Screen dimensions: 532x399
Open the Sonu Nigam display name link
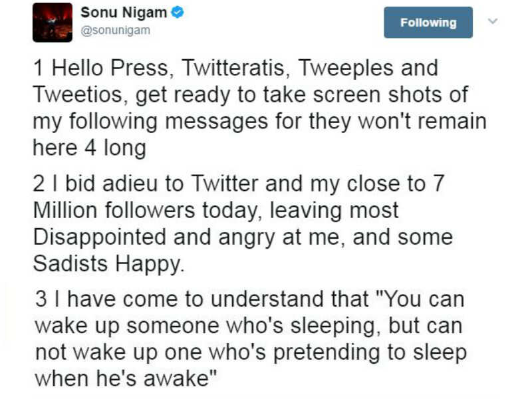(124, 12)
